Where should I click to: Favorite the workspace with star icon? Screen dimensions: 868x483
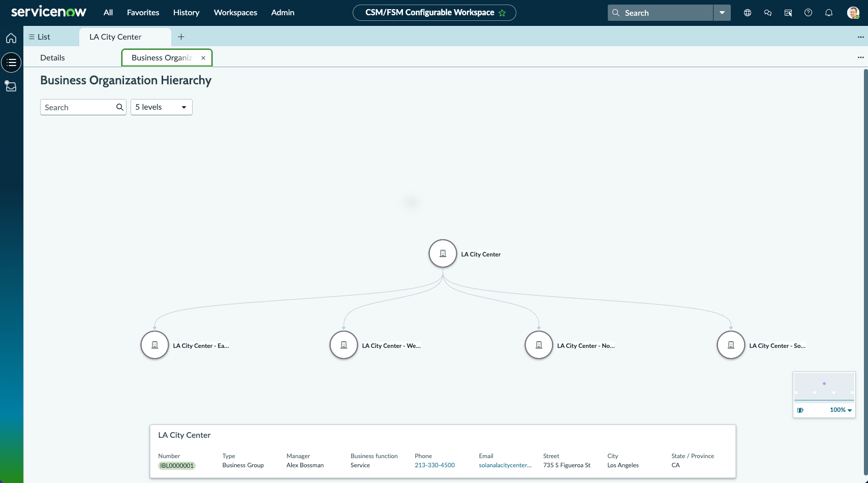coord(502,13)
